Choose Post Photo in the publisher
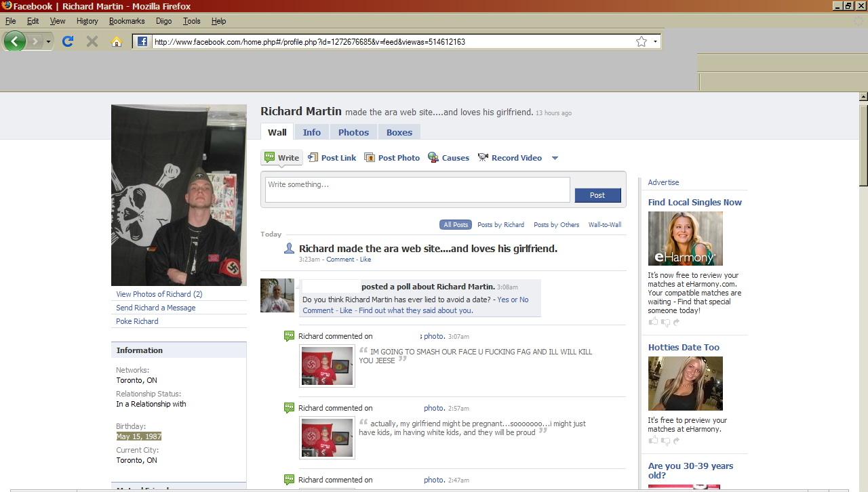Image resolution: width=868 pixels, height=492 pixels. pyautogui.click(x=393, y=158)
